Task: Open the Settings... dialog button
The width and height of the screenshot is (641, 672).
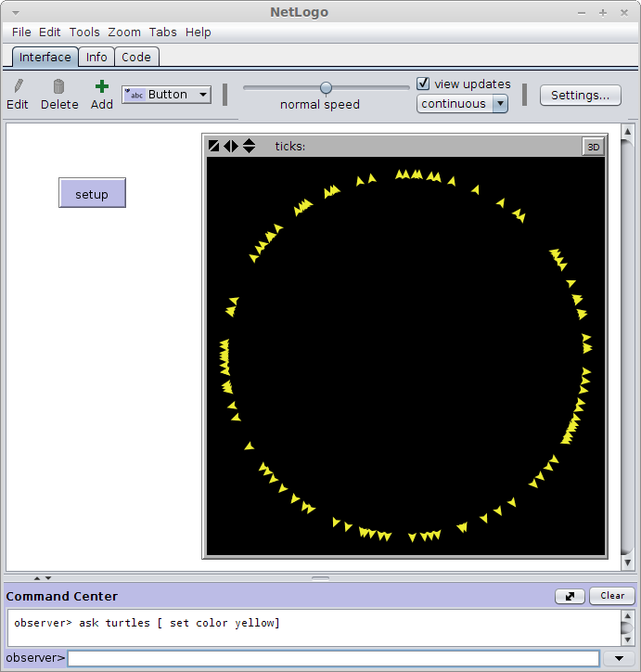Action: click(580, 96)
